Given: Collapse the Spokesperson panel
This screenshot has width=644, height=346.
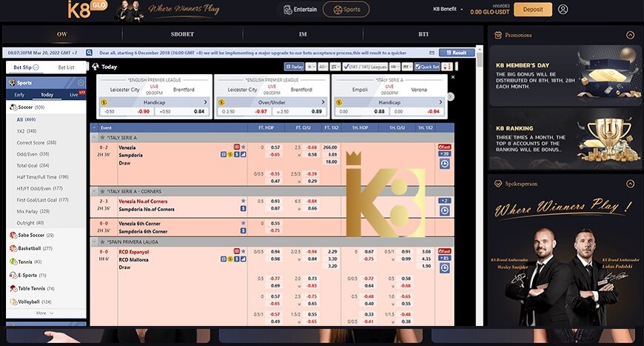Looking at the screenshot, I should (x=631, y=184).
